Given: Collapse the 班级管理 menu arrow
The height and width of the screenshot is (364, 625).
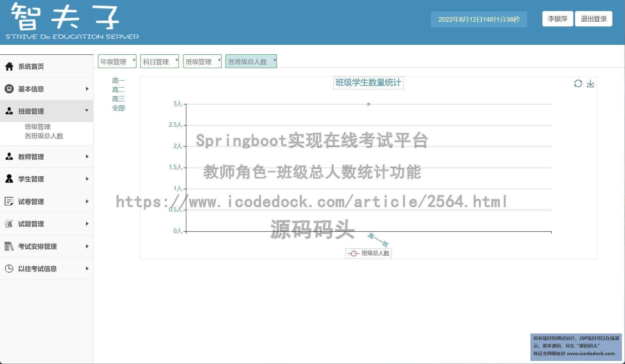Looking at the screenshot, I should 87,110.
